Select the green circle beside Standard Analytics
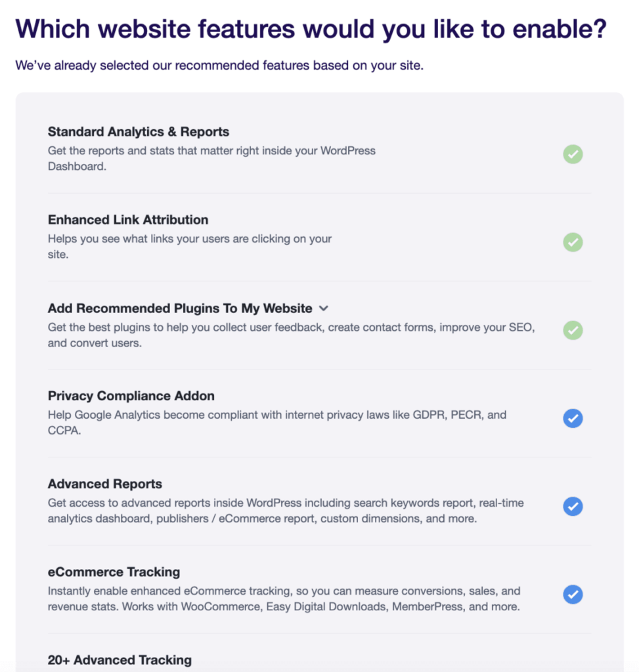 573,154
